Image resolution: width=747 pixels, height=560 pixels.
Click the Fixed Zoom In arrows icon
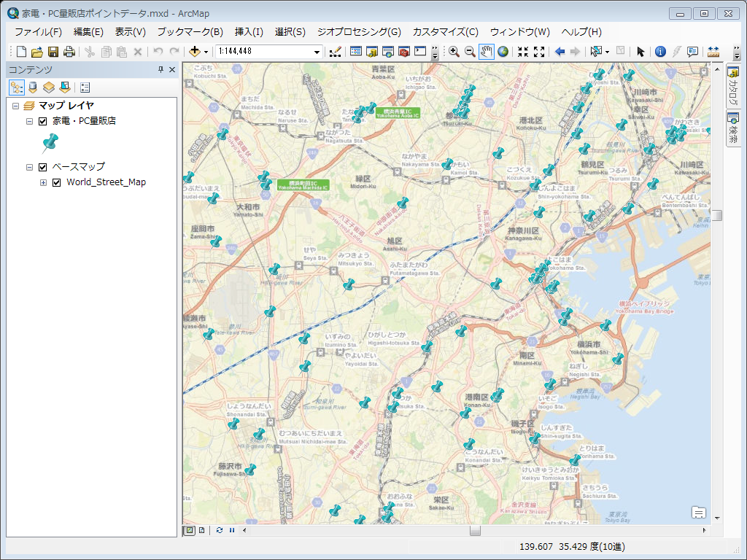(x=523, y=52)
